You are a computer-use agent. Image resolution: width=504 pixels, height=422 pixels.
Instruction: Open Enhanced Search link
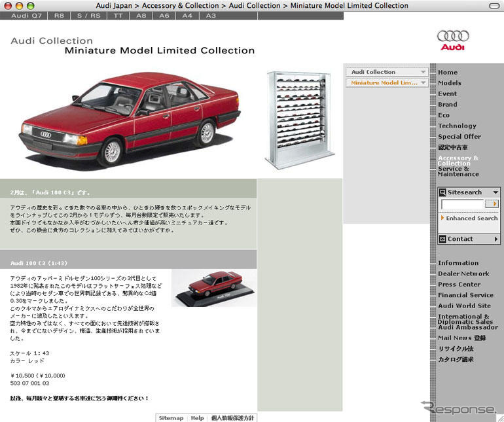(471, 219)
